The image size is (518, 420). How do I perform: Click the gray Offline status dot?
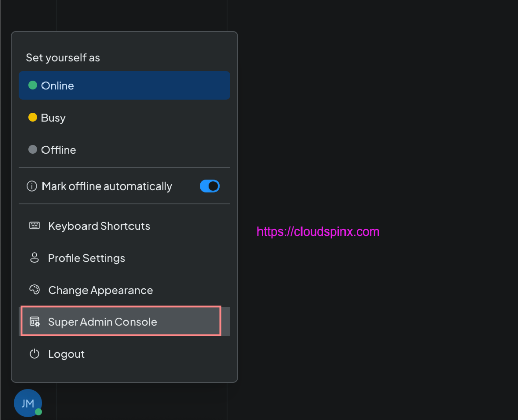point(33,150)
